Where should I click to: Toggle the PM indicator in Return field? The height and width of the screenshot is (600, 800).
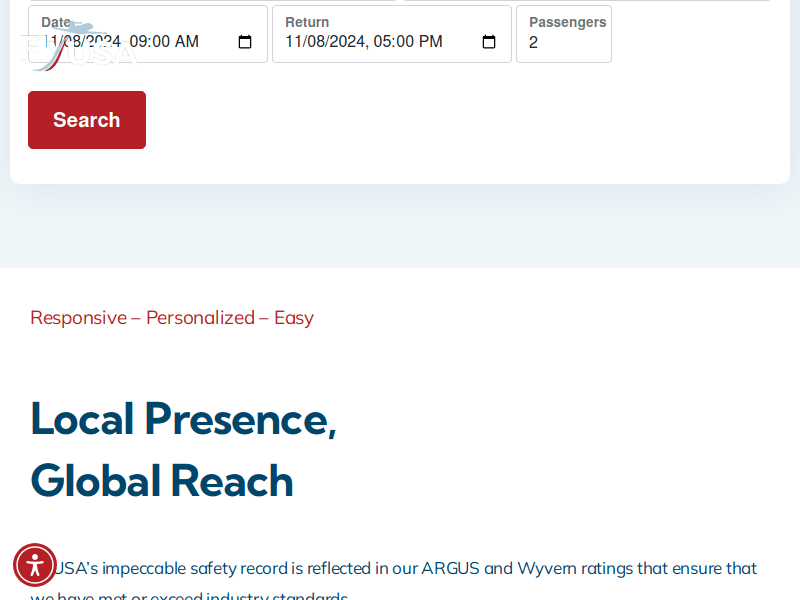430,42
